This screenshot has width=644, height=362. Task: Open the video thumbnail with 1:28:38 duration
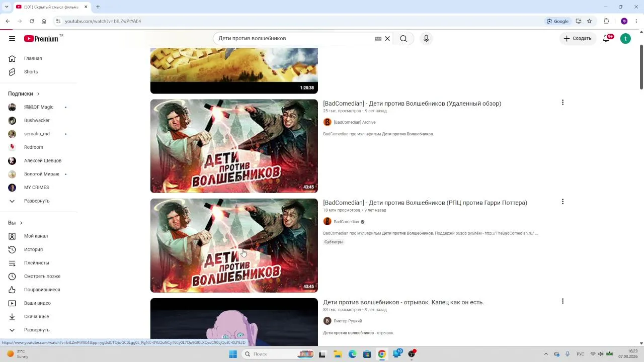point(234,71)
